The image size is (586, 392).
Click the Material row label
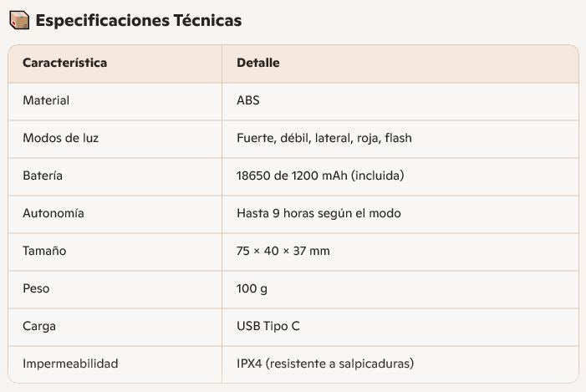46,100
